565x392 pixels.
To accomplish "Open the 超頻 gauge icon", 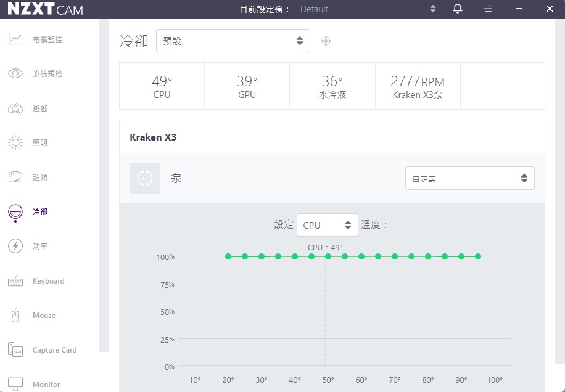I will [15, 177].
